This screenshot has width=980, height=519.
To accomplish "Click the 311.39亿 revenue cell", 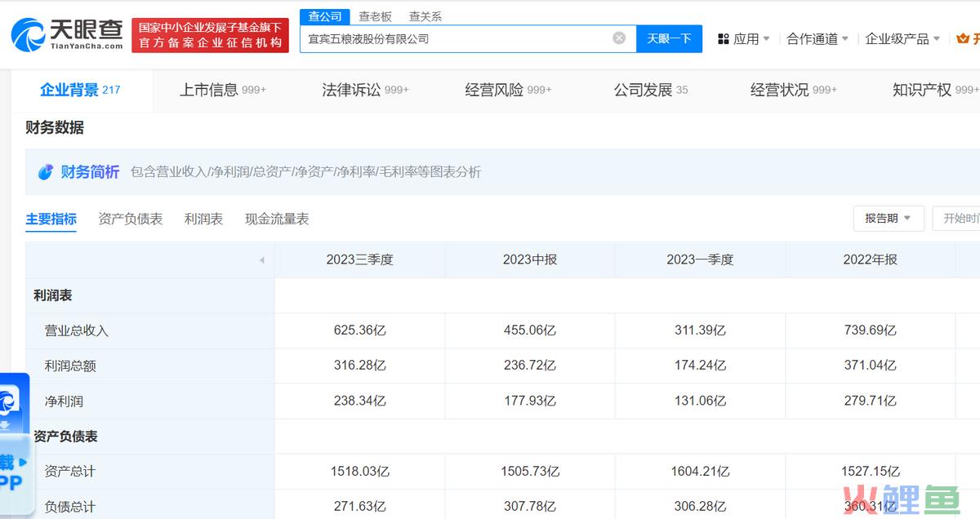I will pos(700,330).
